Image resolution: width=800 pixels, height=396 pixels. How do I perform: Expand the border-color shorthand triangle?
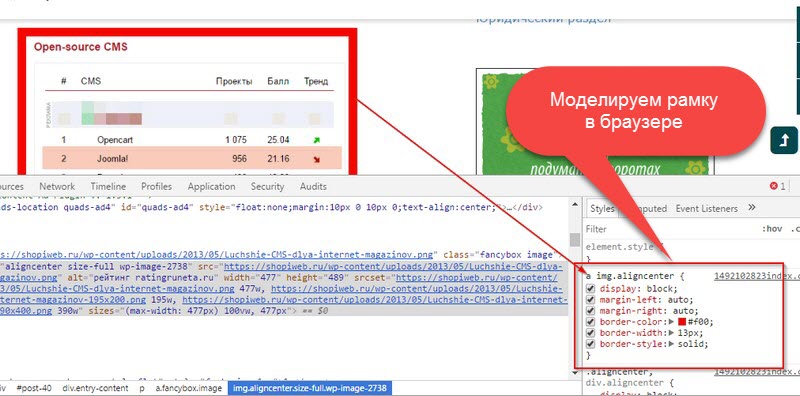pos(673,321)
